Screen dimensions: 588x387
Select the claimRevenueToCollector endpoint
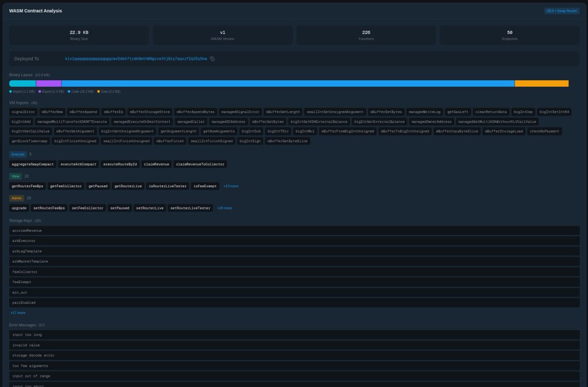(x=201, y=164)
